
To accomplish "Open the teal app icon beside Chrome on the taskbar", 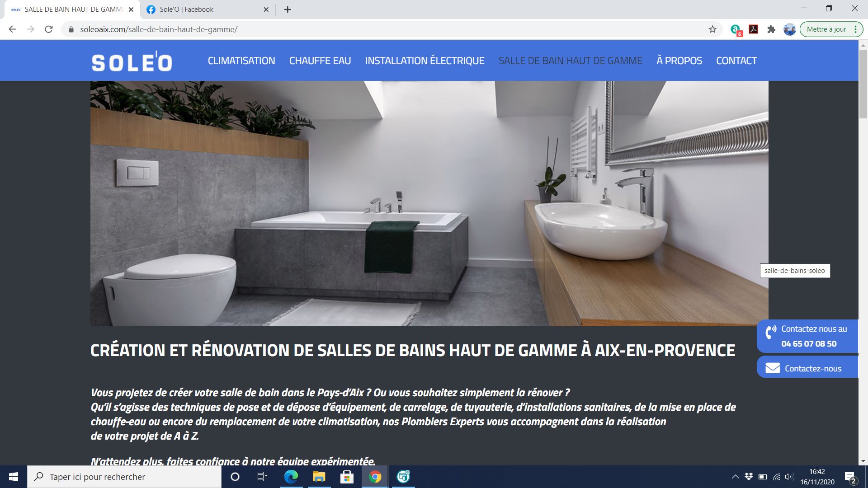I will click(x=403, y=477).
